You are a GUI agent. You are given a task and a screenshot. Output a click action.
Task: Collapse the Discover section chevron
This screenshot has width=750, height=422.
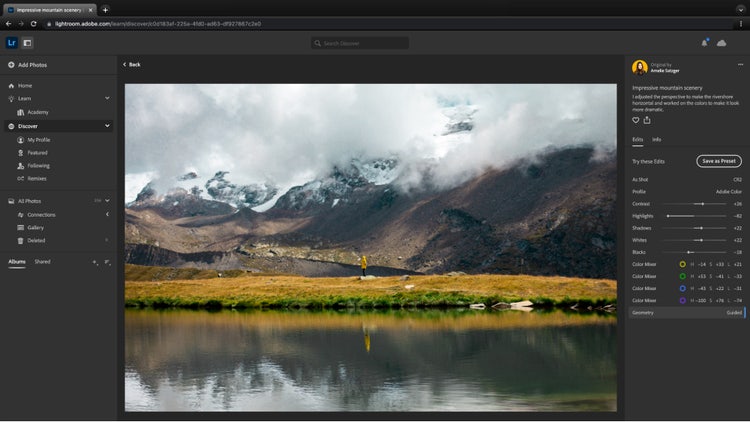click(107, 126)
